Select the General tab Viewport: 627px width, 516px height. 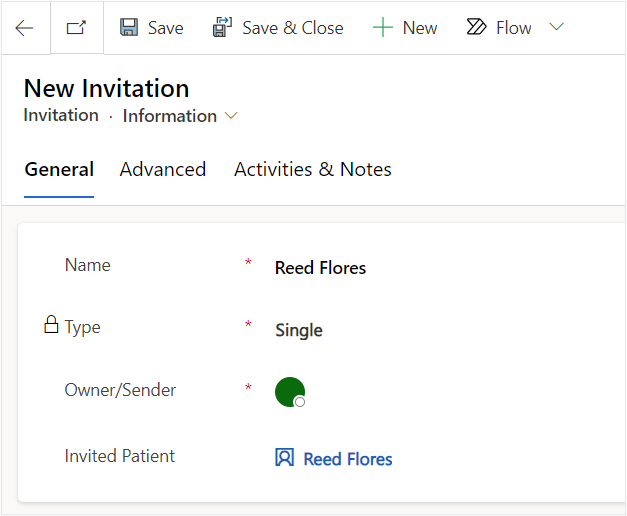click(x=59, y=169)
